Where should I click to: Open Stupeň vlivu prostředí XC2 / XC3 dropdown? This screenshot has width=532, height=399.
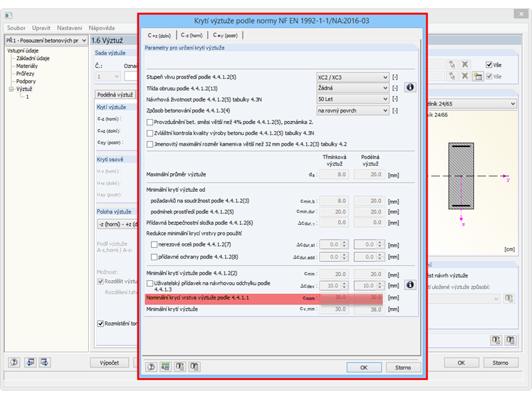(353, 78)
